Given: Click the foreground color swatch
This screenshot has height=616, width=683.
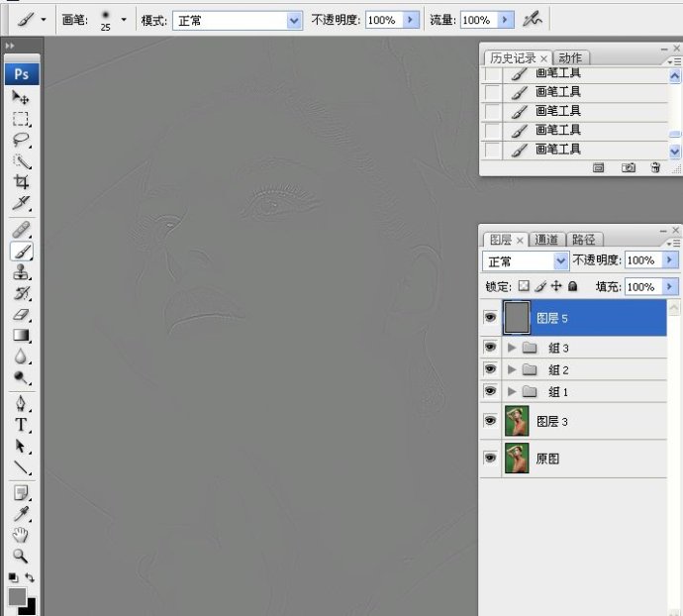Looking at the screenshot, I should [17, 596].
